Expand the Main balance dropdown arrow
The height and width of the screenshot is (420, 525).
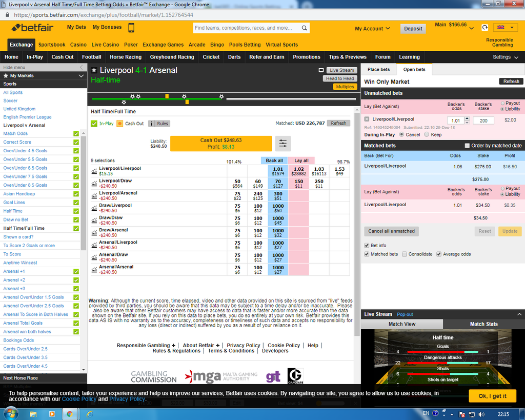point(472,29)
